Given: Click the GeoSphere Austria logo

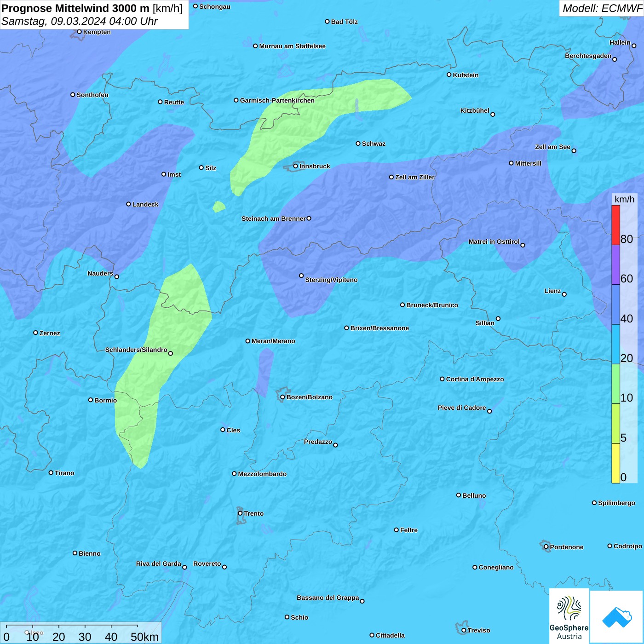Looking at the screenshot, I should click(x=569, y=616).
